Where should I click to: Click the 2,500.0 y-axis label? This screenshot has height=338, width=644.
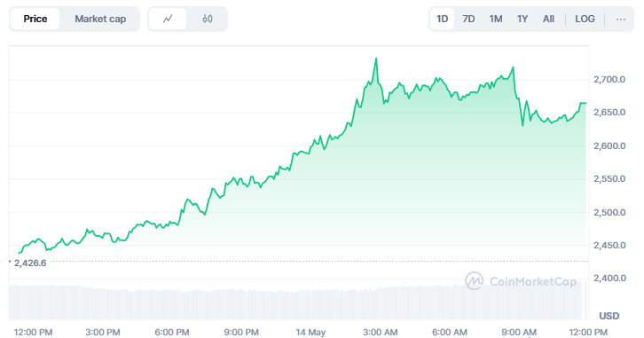tap(609, 212)
